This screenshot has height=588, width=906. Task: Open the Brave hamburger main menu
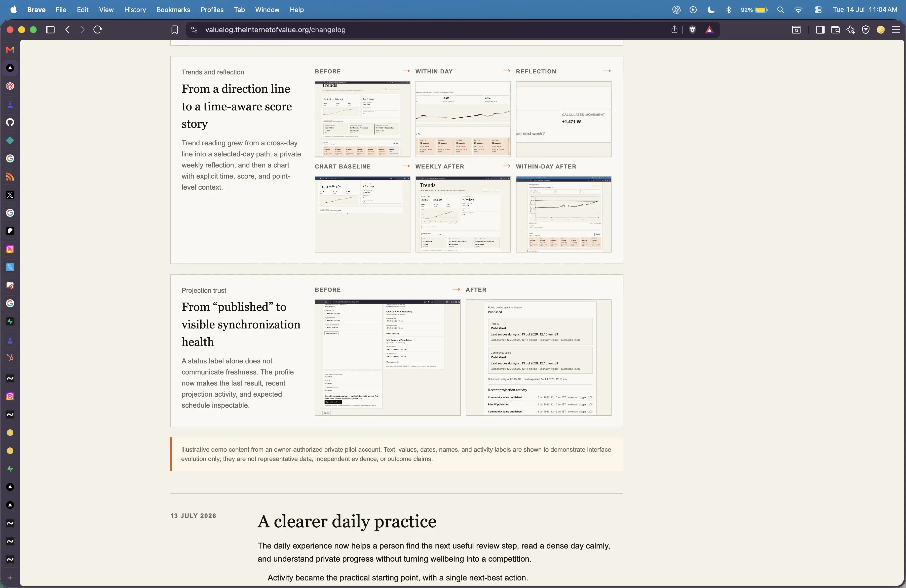896,30
